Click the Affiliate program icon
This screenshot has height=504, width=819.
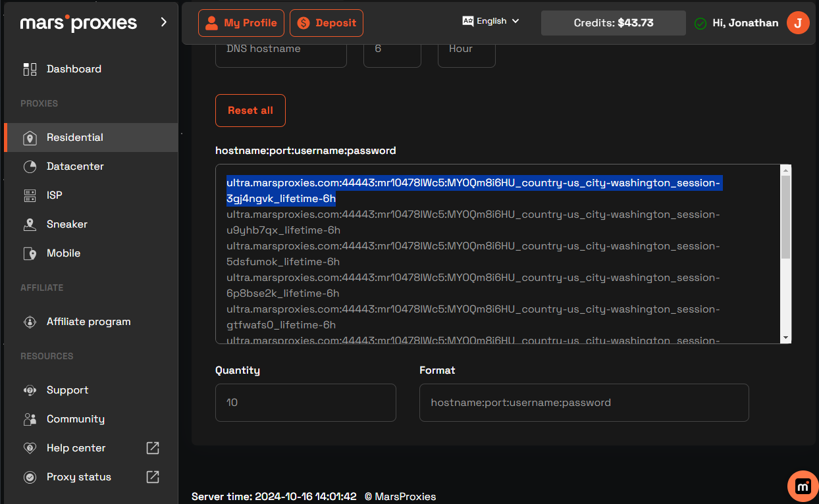(30, 322)
